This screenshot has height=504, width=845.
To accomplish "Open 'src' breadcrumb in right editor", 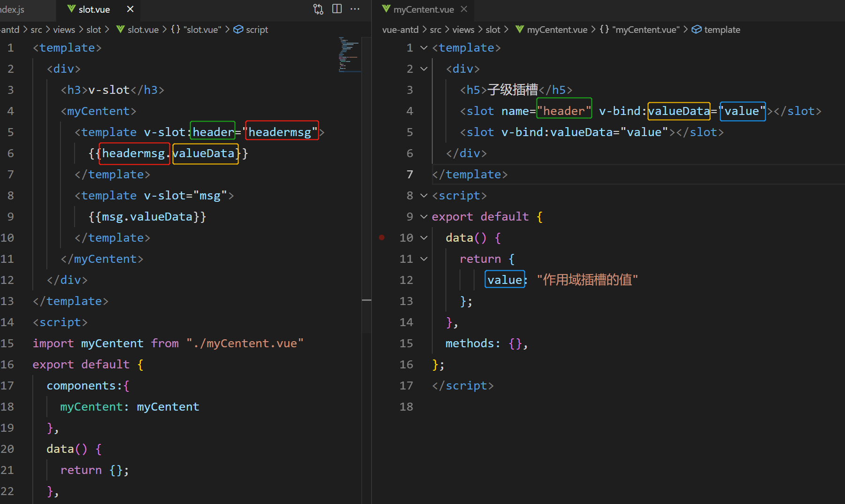I will point(436,30).
